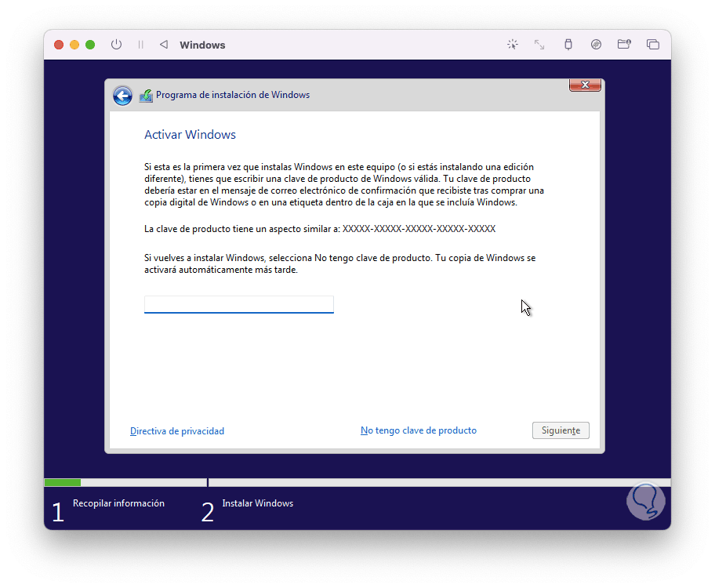Viewport: 715px width, 588px height.
Task: Click the Windows setup program icon
Action: [146, 96]
